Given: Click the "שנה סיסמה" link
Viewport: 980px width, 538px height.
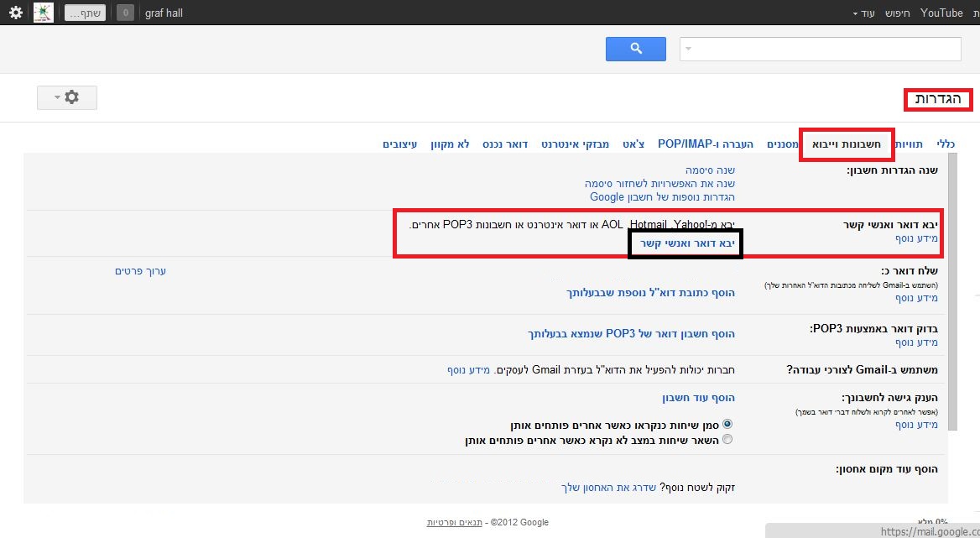Looking at the screenshot, I should [710, 170].
